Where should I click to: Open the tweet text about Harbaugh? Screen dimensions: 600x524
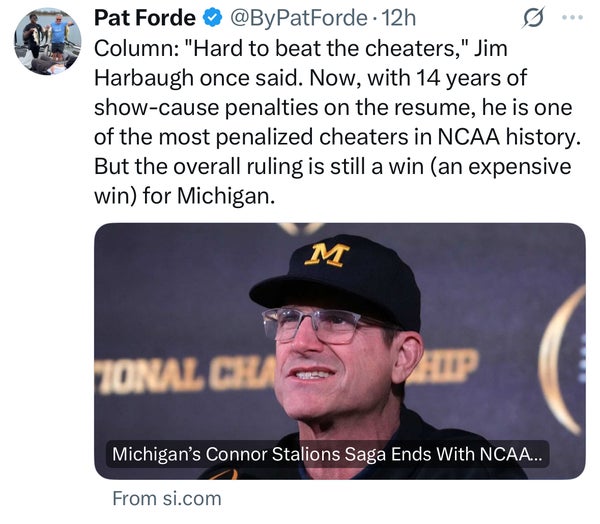coord(337,122)
